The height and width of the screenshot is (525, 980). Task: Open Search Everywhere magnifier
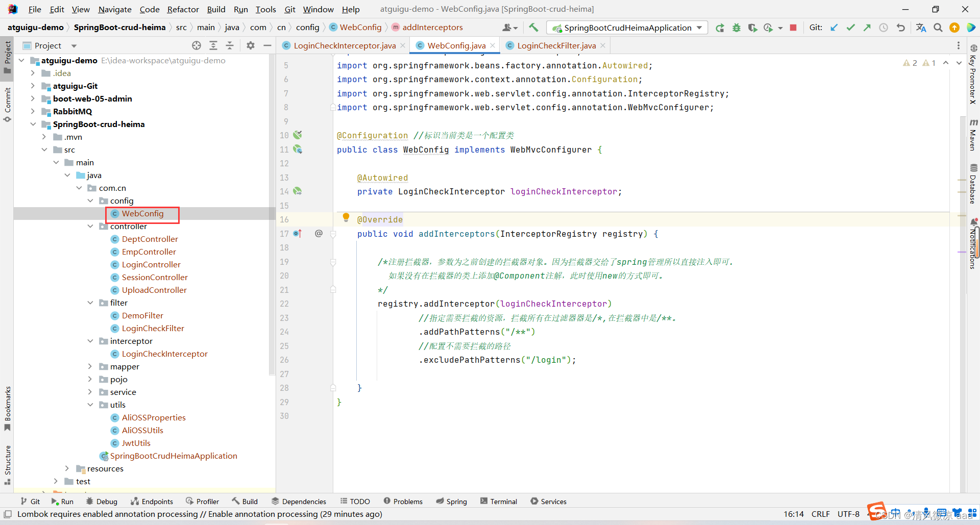tap(938, 28)
